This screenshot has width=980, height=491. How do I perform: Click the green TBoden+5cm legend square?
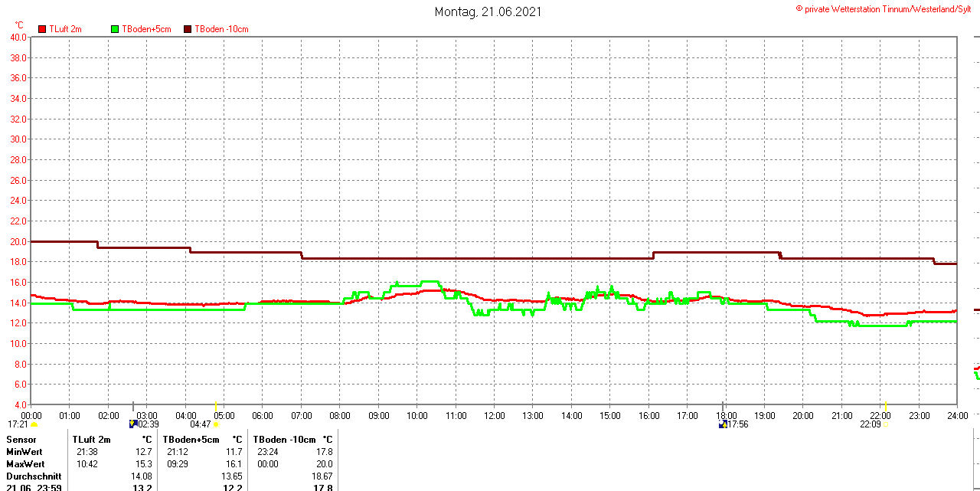pos(116,29)
